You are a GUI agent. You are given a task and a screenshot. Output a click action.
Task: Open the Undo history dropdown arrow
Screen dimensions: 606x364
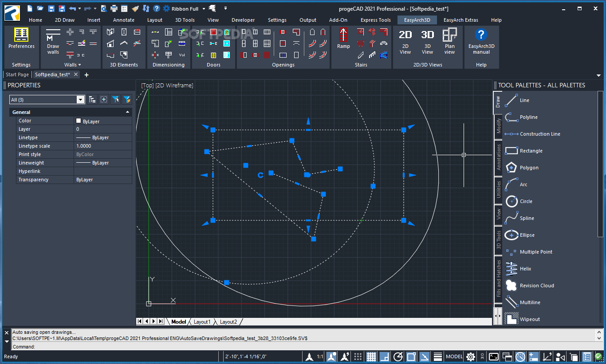click(x=79, y=8)
